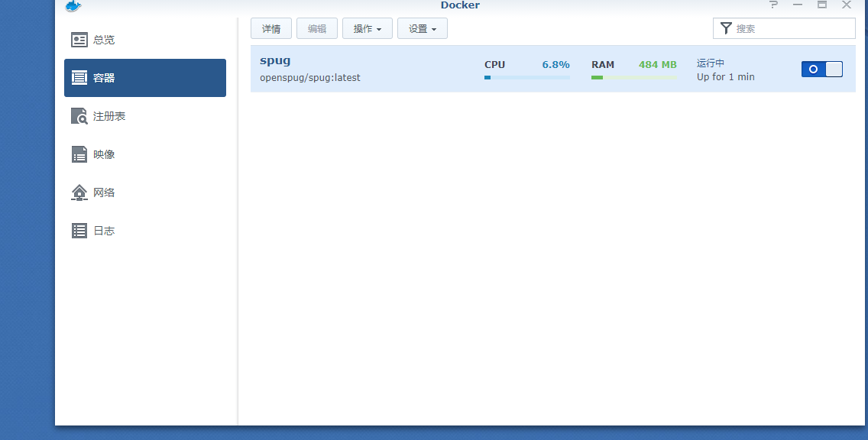Click the 484 MB RAM value
Image resolution: width=868 pixels, height=440 pixels.
click(x=658, y=65)
